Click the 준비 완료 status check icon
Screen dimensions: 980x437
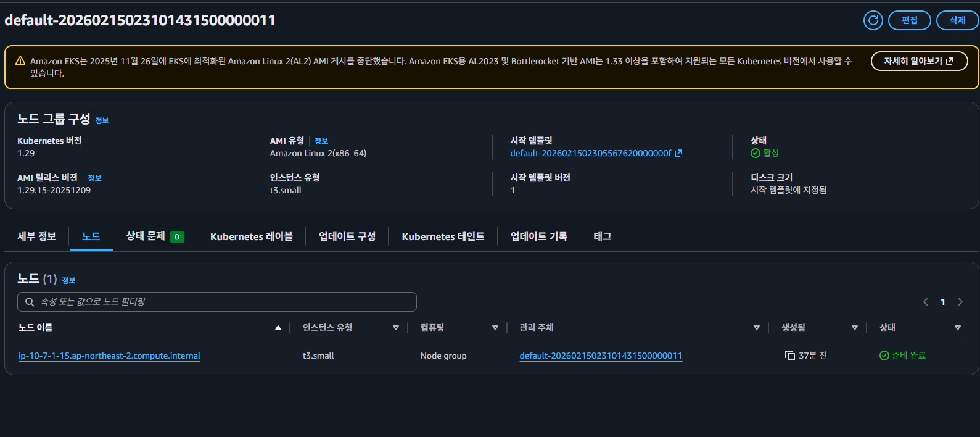click(x=884, y=356)
